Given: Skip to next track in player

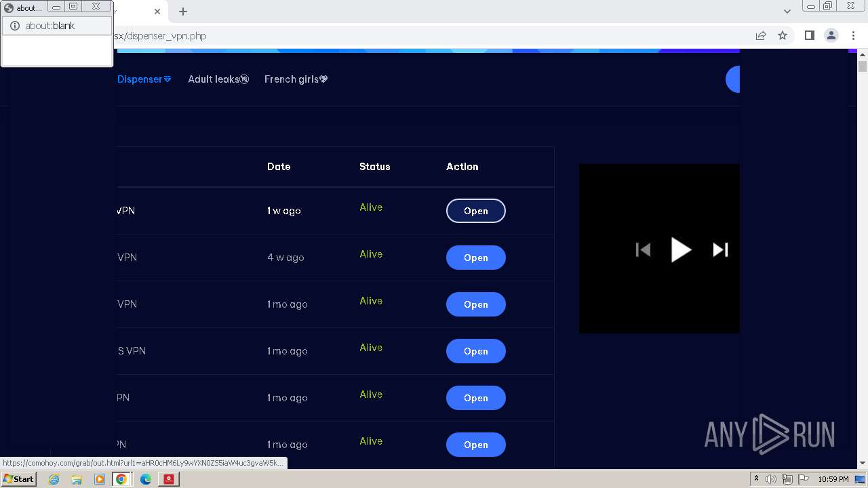Looking at the screenshot, I should (720, 249).
